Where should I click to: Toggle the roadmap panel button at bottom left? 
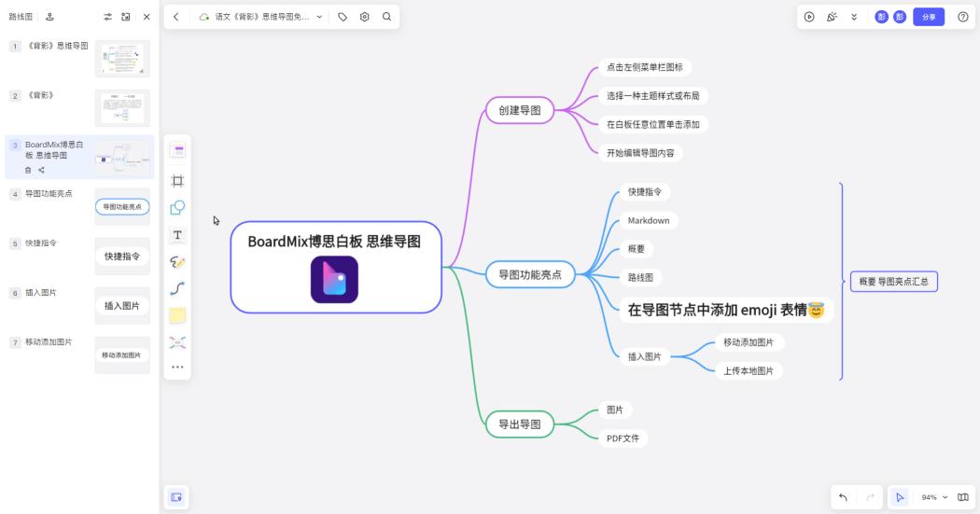pos(177,497)
